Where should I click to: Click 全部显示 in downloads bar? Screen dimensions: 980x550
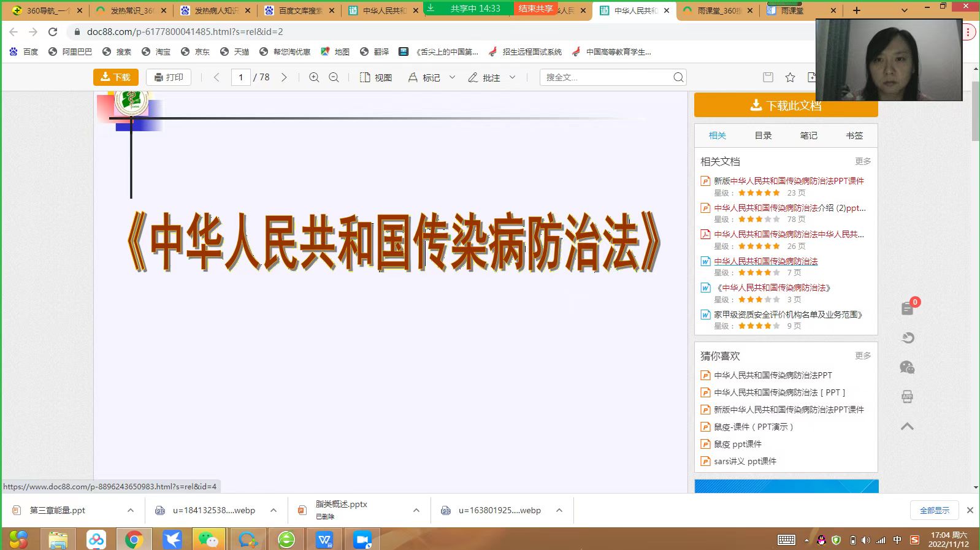(x=935, y=510)
